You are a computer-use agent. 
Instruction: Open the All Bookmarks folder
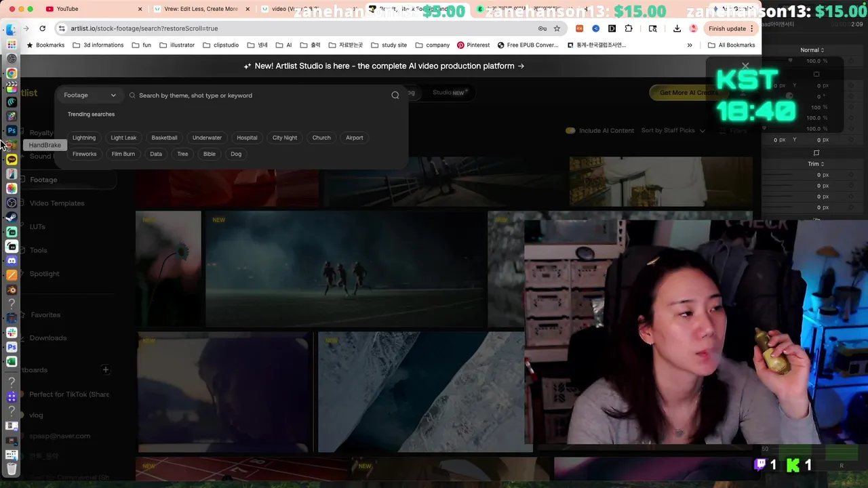[731, 45]
